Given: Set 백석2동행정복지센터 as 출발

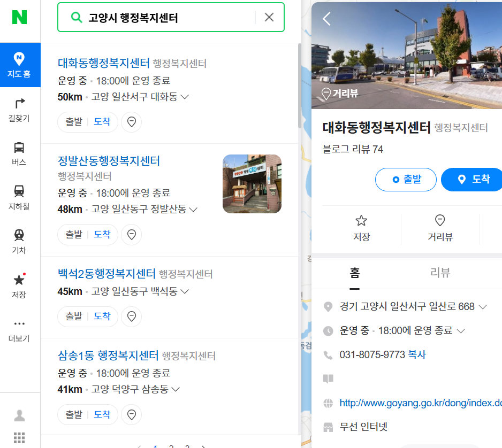Looking at the screenshot, I should [74, 316].
